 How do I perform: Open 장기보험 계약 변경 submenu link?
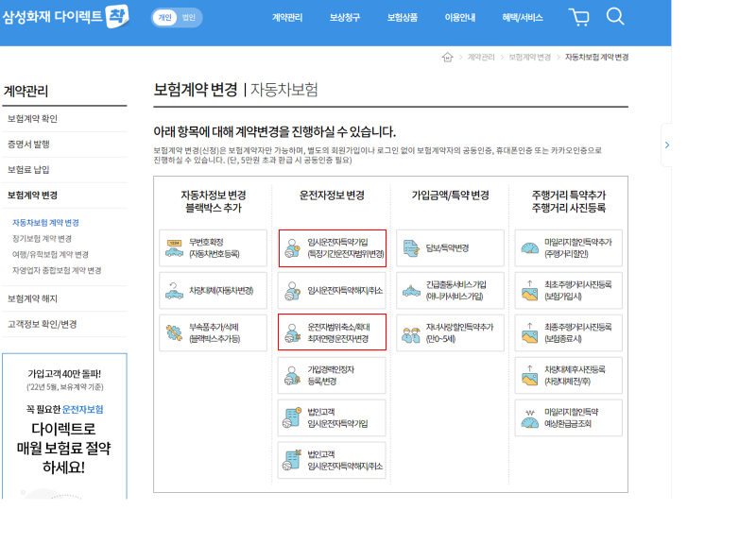tap(42, 239)
